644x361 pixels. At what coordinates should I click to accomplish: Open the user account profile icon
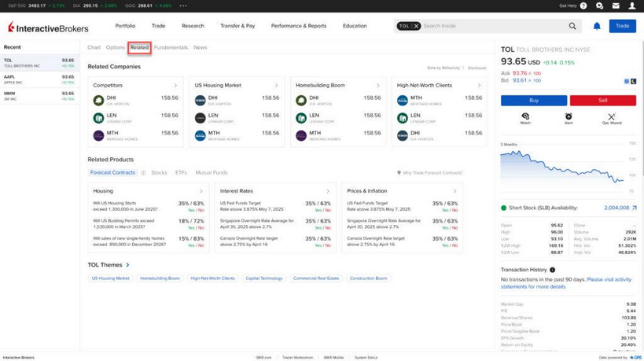coord(632,6)
